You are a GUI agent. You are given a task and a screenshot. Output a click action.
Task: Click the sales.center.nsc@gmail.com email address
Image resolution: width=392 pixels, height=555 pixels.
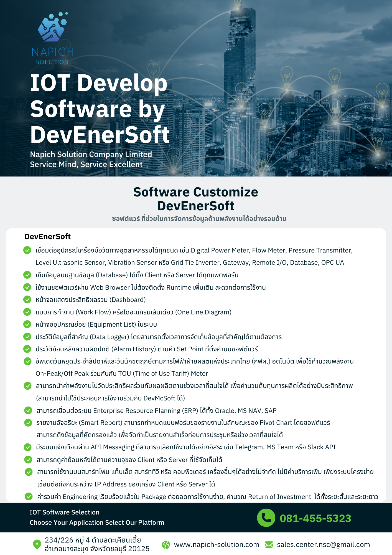click(x=323, y=545)
